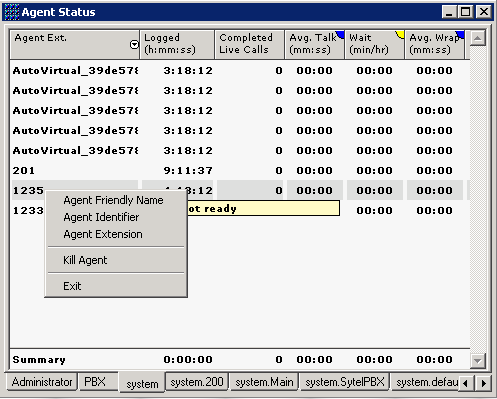Image resolution: width=497 pixels, height=399 pixels.
Task: Click the vertical scrollbar down arrow
Action: (x=477, y=361)
